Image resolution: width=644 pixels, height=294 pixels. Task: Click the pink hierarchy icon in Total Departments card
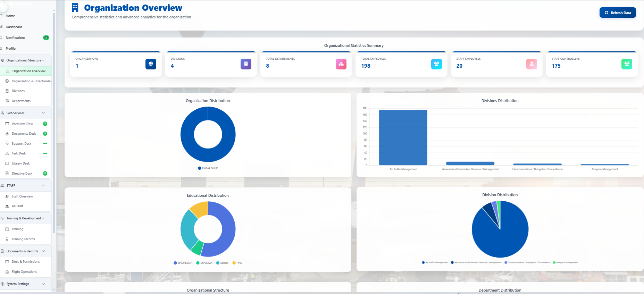click(x=341, y=64)
